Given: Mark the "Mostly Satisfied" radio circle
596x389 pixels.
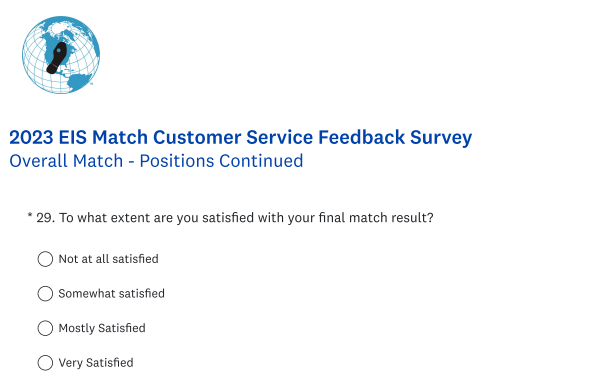Looking at the screenshot, I should pyautogui.click(x=45, y=328).
